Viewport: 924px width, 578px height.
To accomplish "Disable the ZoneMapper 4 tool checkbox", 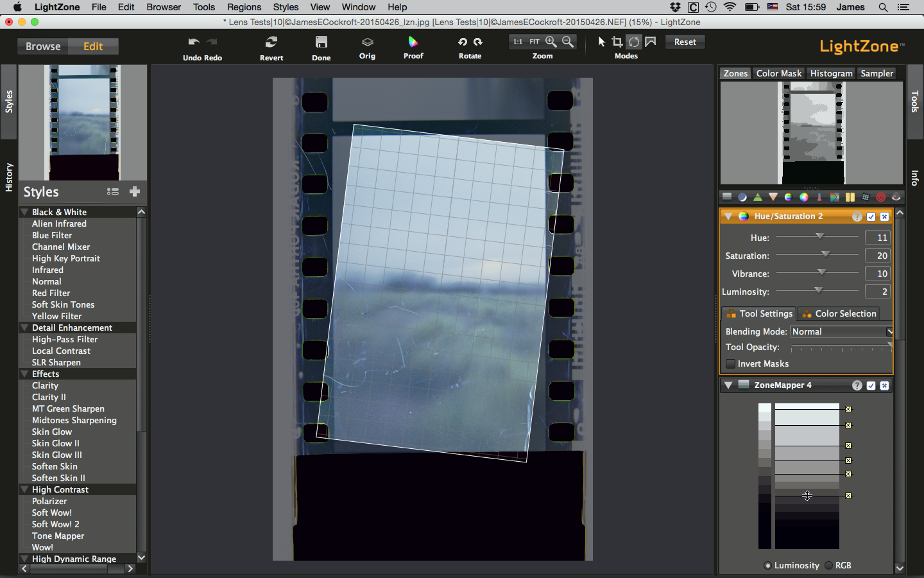I will 871,385.
